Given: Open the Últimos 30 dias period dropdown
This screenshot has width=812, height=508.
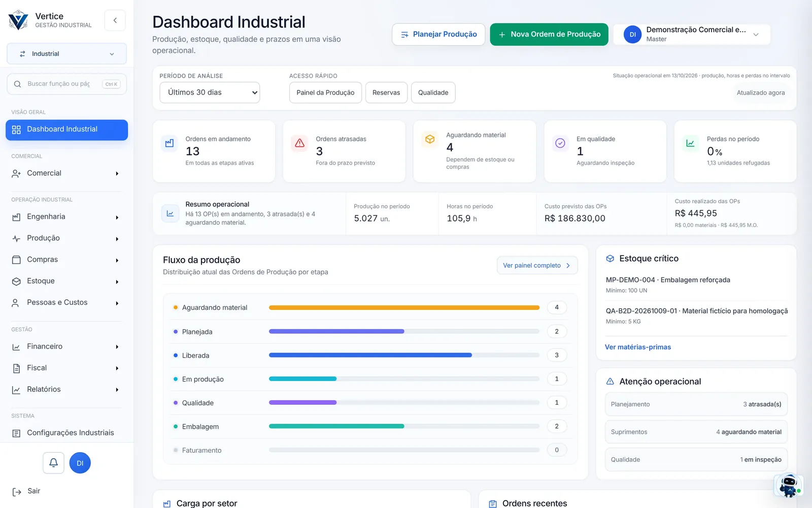Looking at the screenshot, I should pos(210,92).
